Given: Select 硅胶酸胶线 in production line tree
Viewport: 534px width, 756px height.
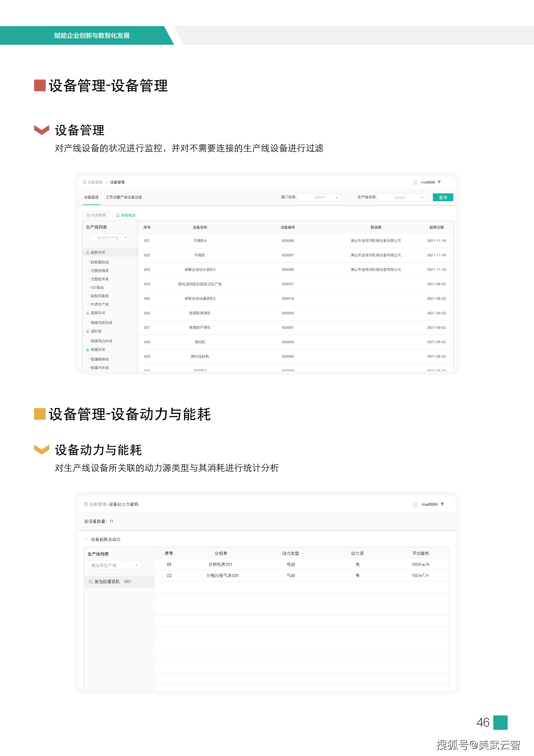Looking at the screenshot, I should [x=99, y=262].
